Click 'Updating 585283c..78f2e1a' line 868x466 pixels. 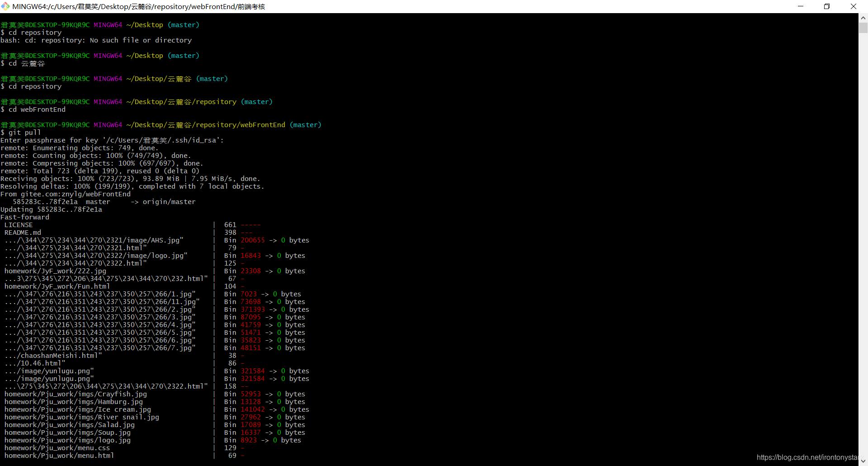52,209
